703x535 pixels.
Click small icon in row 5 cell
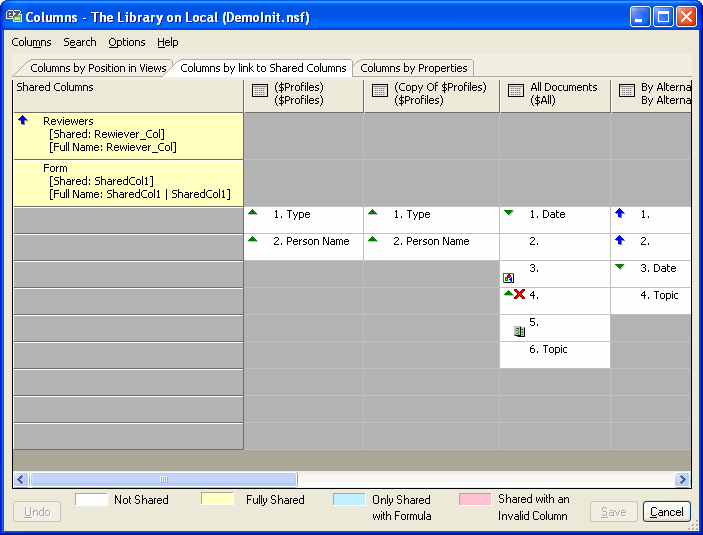pos(518,330)
